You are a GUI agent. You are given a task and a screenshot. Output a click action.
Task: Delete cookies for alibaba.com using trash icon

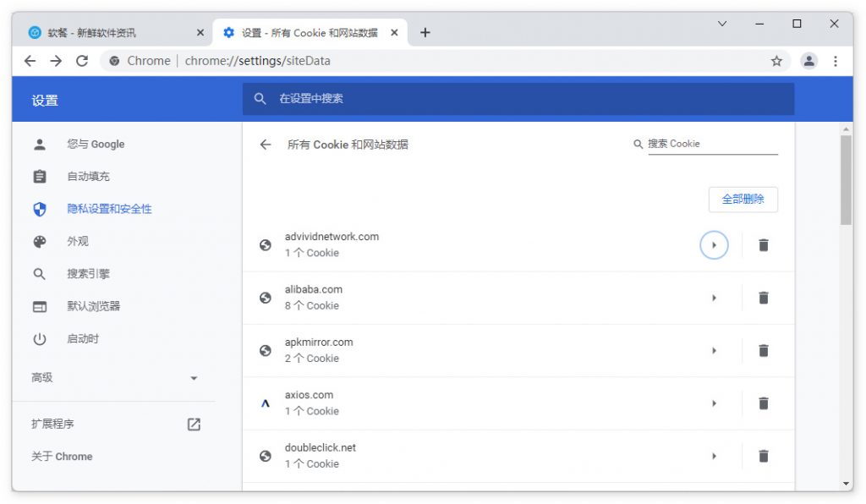click(x=763, y=298)
